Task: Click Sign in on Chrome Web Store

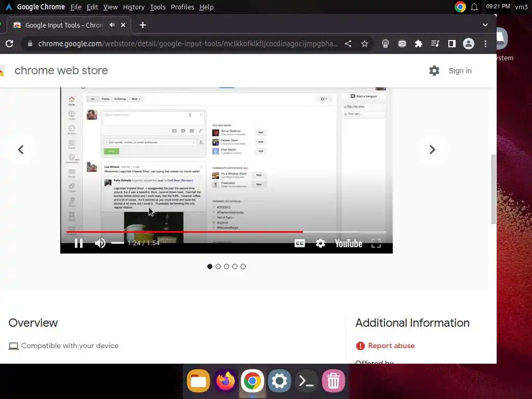Action: pyautogui.click(x=460, y=71)
